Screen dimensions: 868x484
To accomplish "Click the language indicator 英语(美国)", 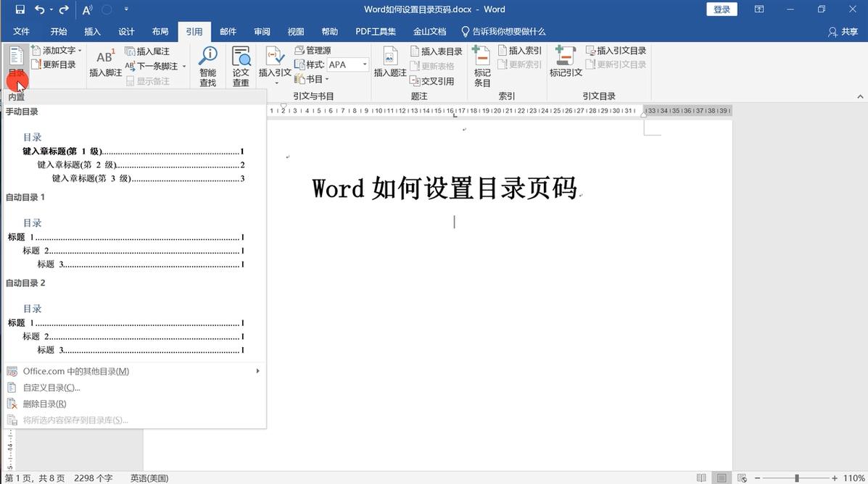I will tap(149, 478).
